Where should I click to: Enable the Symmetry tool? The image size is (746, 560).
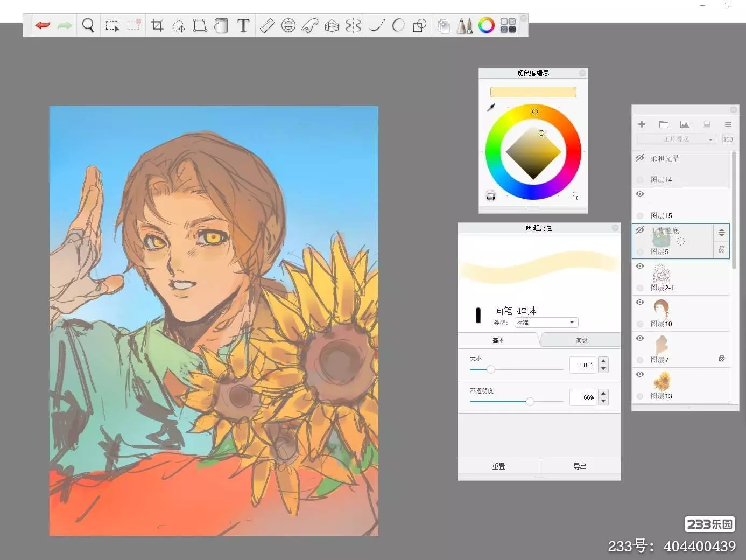[353, 25]
